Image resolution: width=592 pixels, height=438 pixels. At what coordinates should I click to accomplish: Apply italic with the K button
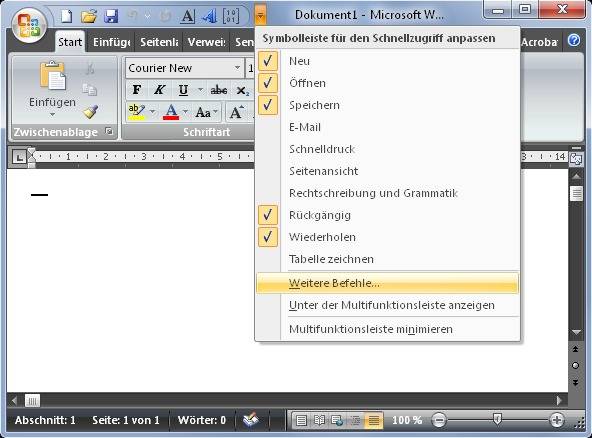click(x=159, y=90)
